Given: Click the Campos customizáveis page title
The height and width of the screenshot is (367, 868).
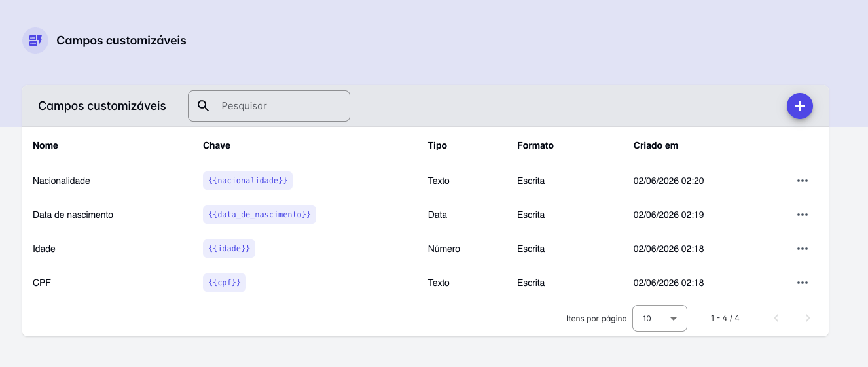Looking at the screenshot, I should 121,41.
